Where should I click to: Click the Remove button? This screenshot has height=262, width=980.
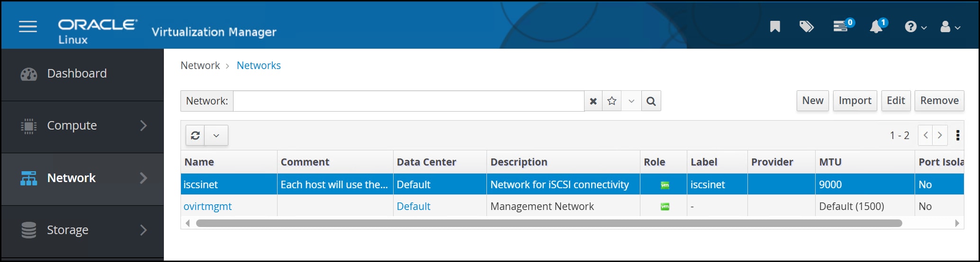[939, 101]
